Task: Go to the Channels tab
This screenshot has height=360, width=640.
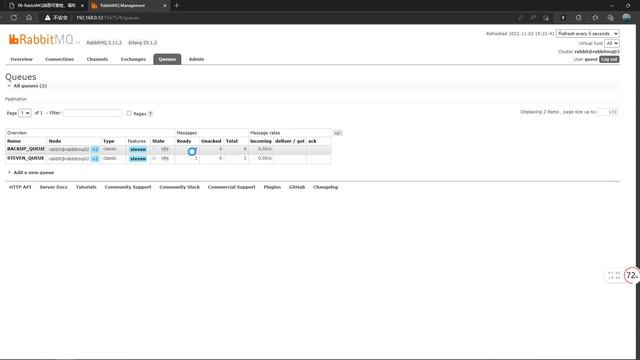Action: click(x=97, y=59)
